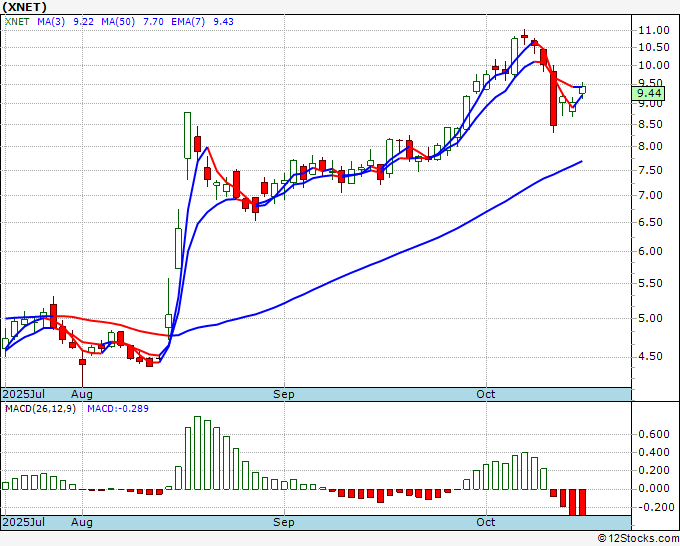The height and width of the screenshot is (546, 680).
Task: Click the 7.50 price axis label
Action: coord(651,170)
